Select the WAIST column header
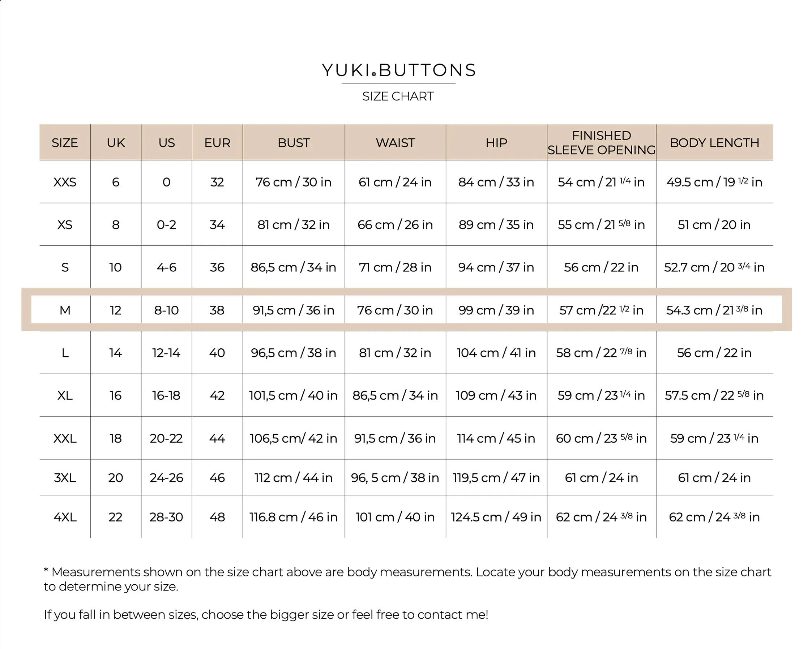 click(x=395, y=143)
